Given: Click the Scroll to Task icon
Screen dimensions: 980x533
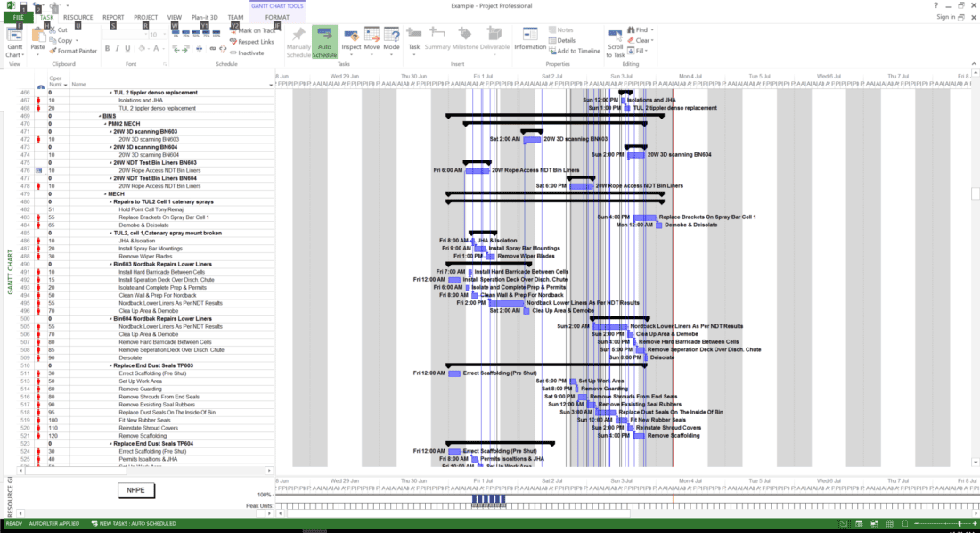Looking at the screenshot, I should 616,40.
